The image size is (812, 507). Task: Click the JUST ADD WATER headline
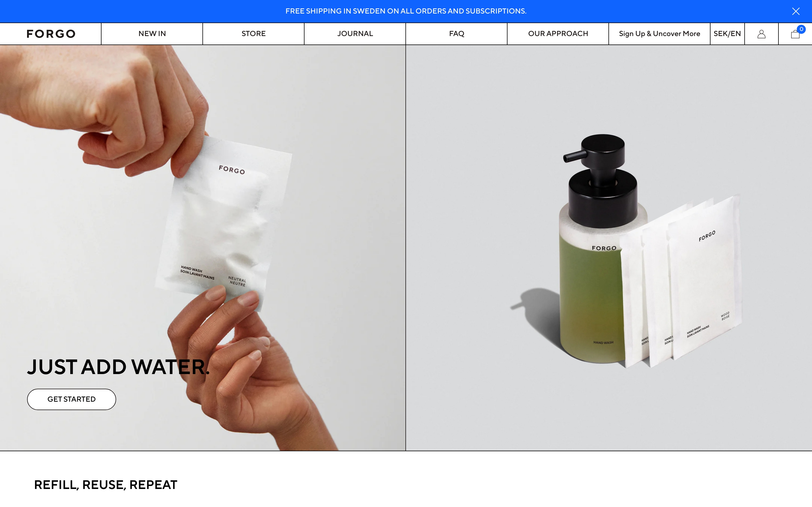pyautogui.click(x=118, y=367)
